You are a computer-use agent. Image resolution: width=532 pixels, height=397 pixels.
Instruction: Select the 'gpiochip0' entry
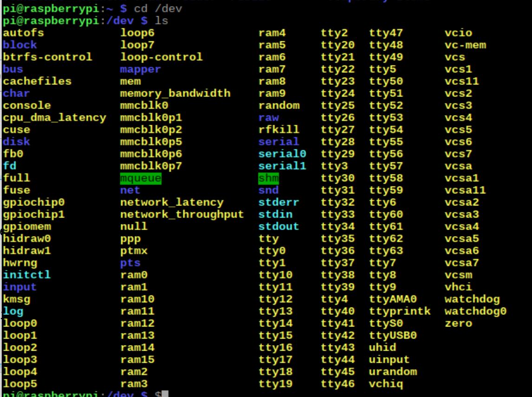click(x=33, y=202)
